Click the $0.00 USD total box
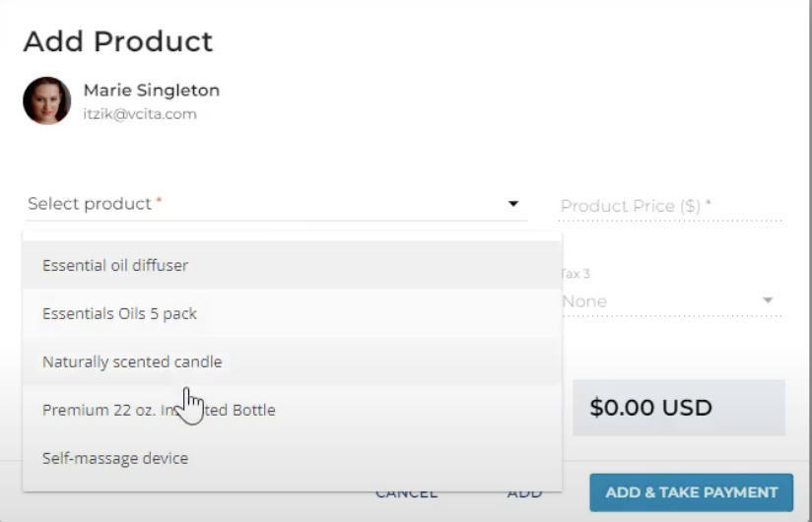 pyautogui.click(x=679, y=408)
